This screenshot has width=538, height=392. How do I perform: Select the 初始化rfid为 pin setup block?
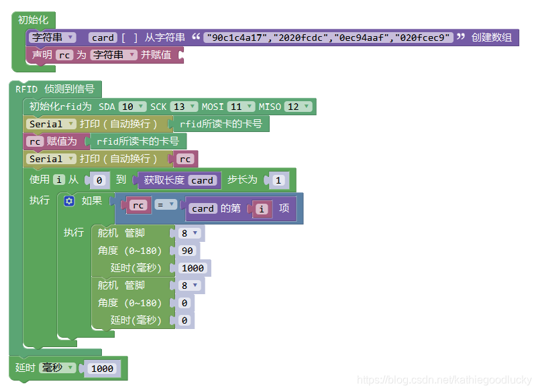click(x=170, y=107)
